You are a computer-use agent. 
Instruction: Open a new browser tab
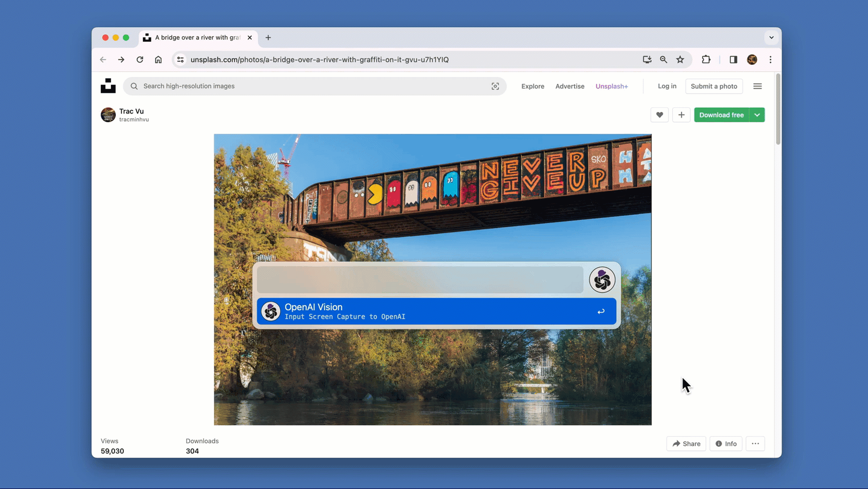pos(268,37)
